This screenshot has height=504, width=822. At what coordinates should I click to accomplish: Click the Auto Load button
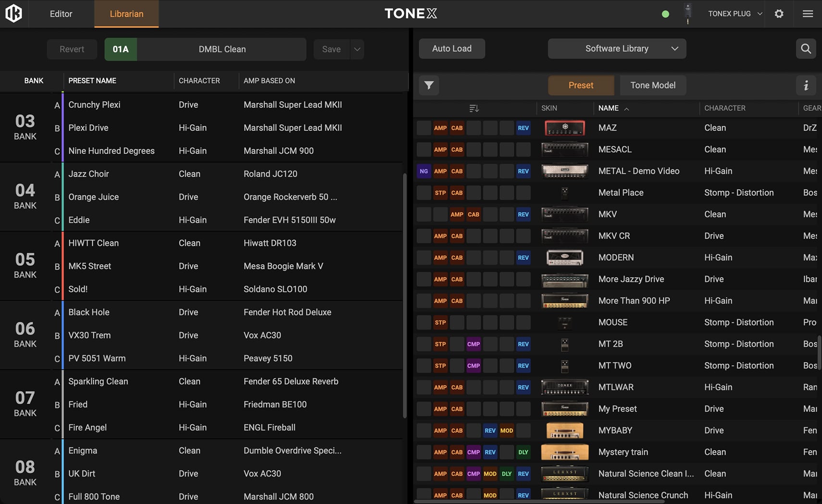point(451,49)
